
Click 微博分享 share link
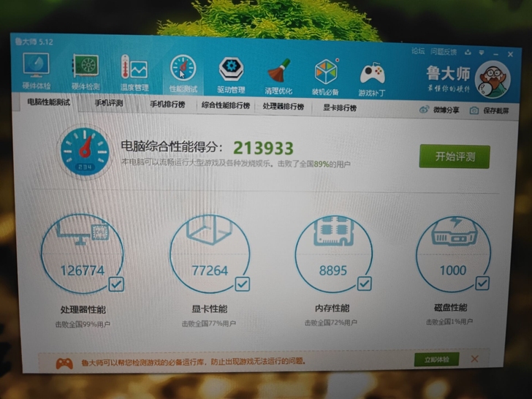[x=446, y=110]
